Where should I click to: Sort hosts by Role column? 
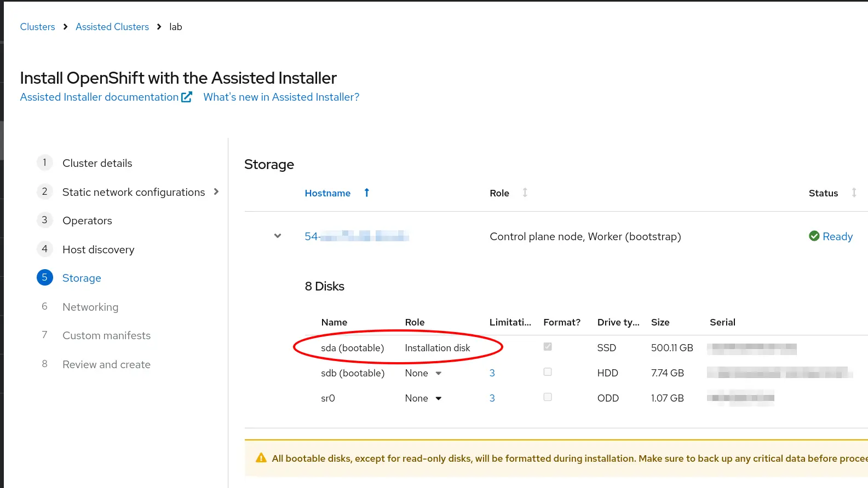[x=499, y=193]
